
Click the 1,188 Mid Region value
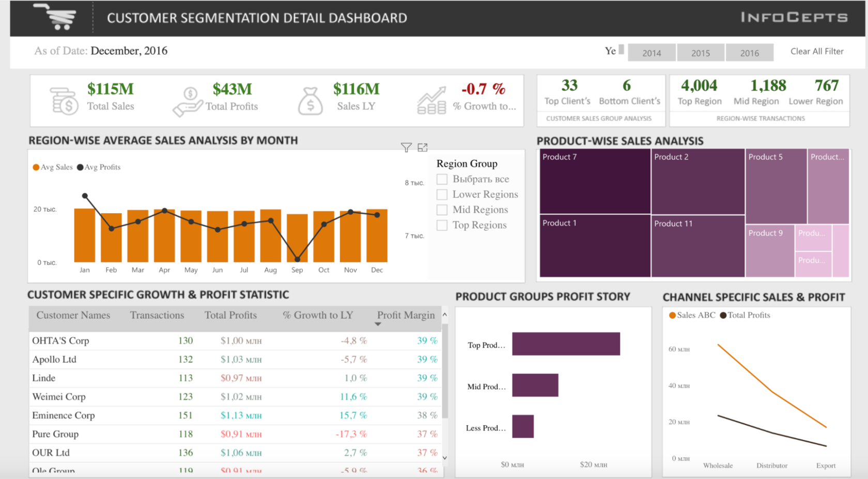click(768, 85)
